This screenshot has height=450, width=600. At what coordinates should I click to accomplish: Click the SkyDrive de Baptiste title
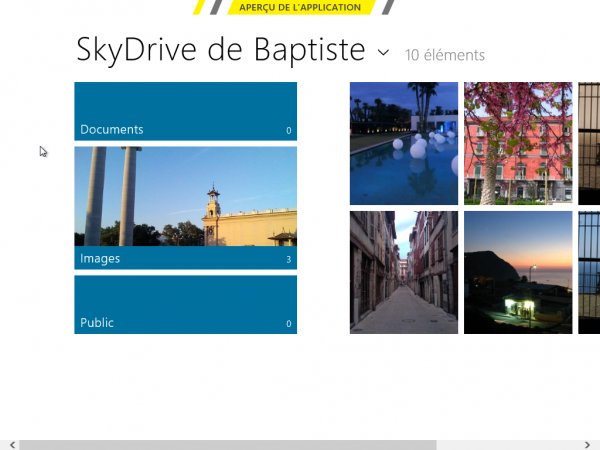click(221, 50)
